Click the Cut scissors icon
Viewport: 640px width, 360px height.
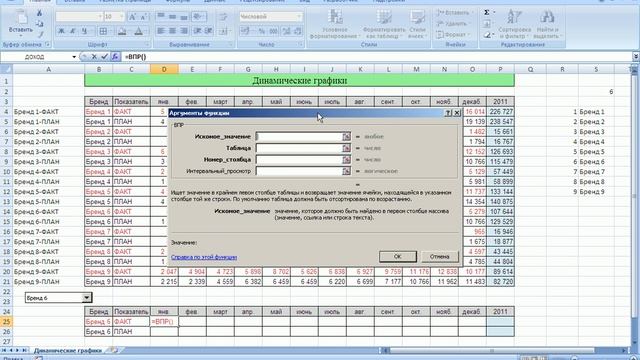40,13
